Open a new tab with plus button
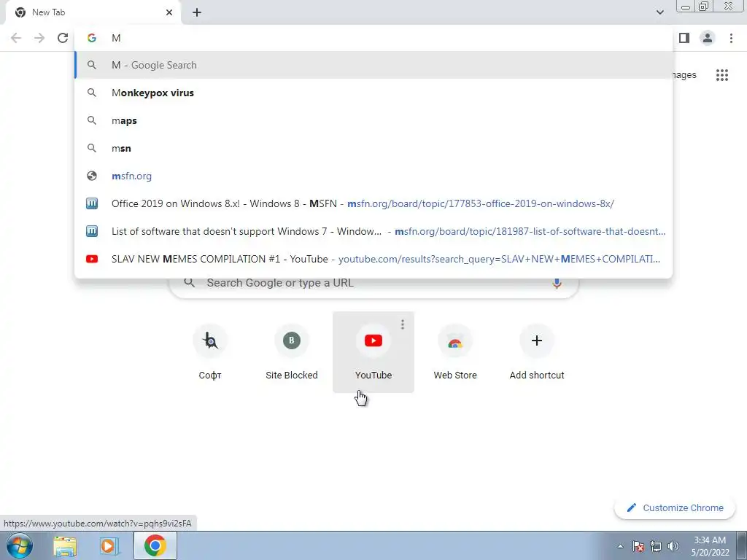Viewport: 747px width, 560px height. pyautogui.click(x=197, y=12)
